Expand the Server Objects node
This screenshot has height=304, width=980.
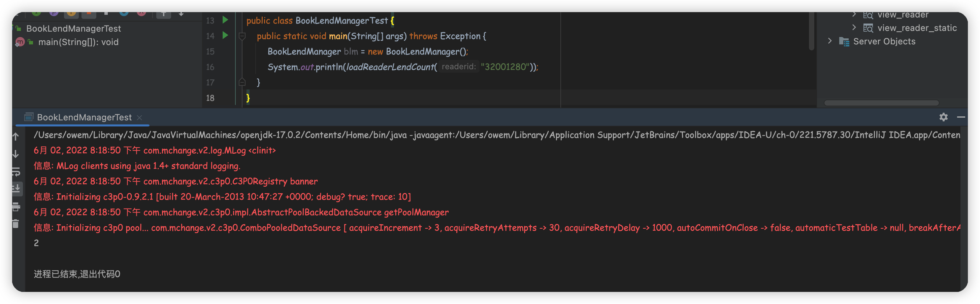[830, 41]
